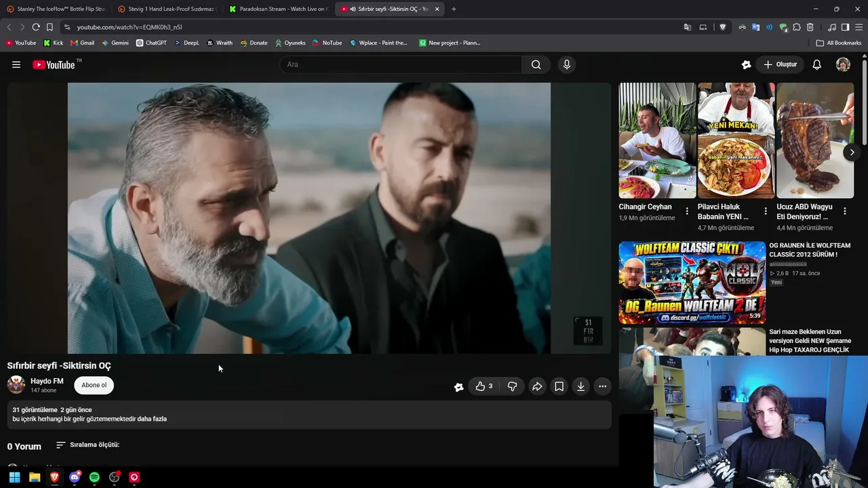Click the trash can extension icon
The width and height of the screenshot is (868, 488).
click(810, 27)
